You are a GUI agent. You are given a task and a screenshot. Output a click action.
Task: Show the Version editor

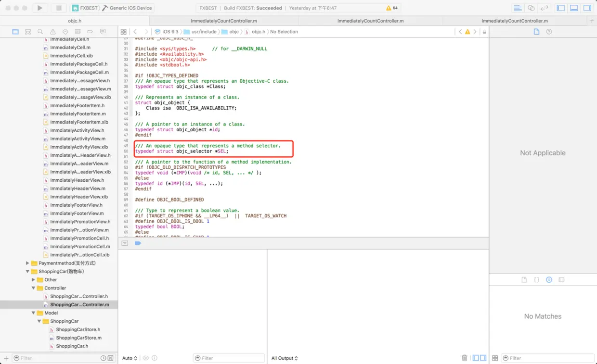[x=545, y=8]
